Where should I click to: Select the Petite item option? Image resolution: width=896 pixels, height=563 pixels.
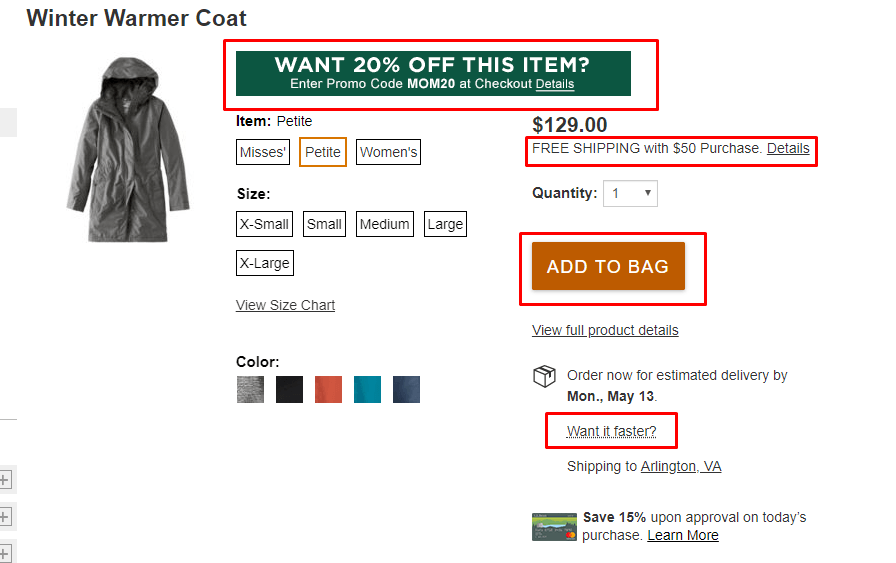coord(323,152)
